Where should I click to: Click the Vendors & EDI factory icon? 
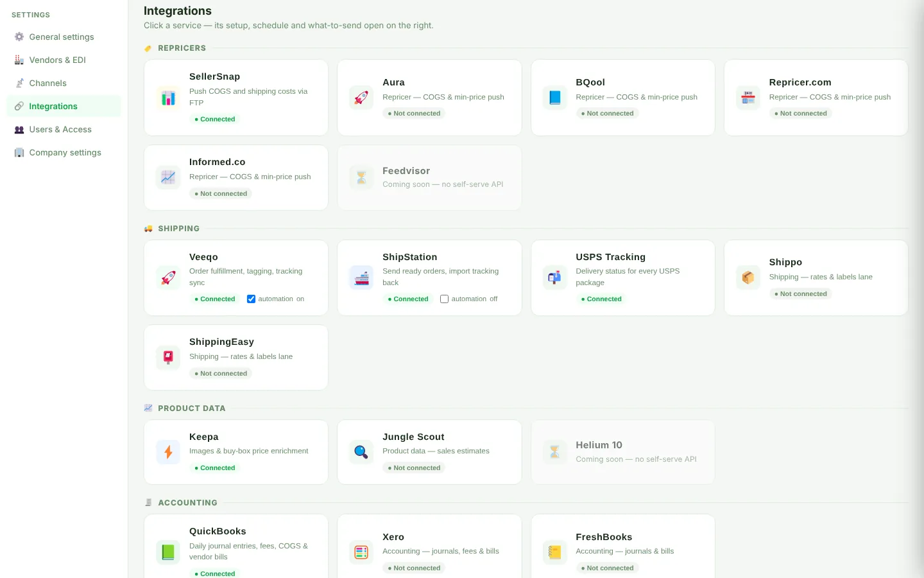[19, 60]
